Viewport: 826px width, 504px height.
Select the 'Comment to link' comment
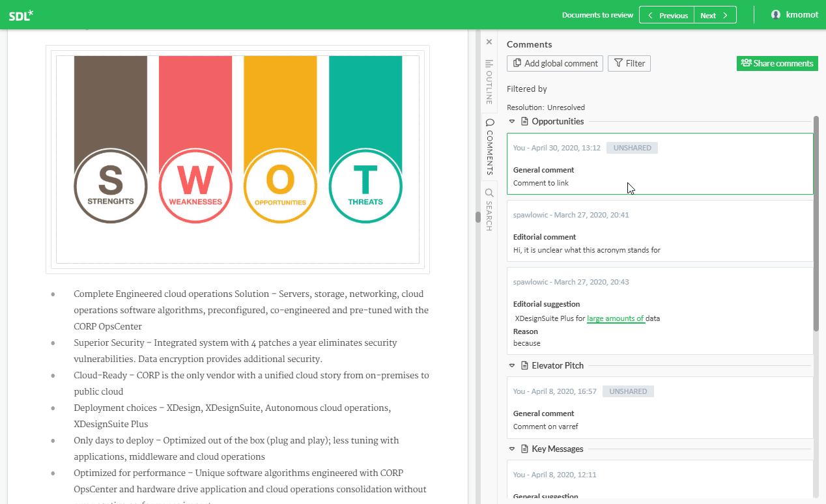[660, 163]
